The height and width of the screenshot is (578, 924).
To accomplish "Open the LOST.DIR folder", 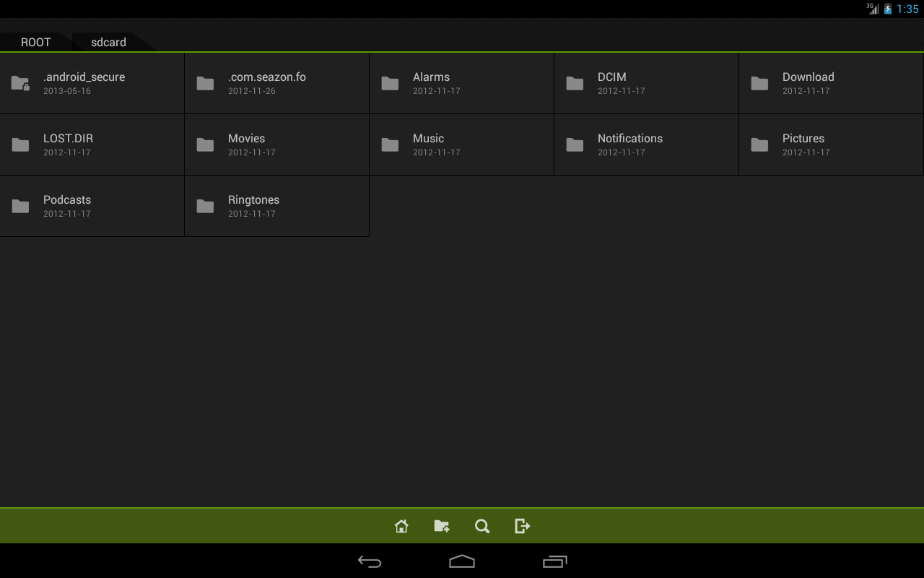I will pos(92,144).
